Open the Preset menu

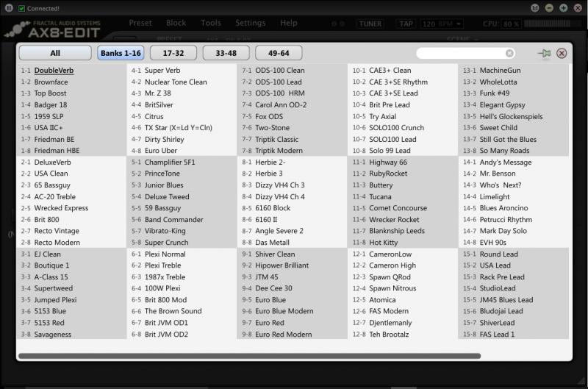[140, 23]
